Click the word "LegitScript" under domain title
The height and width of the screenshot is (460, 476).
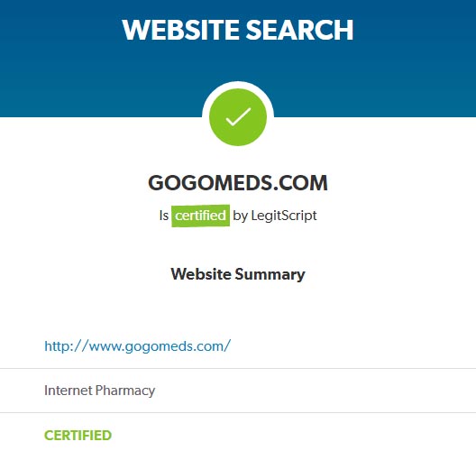(284, 216)
